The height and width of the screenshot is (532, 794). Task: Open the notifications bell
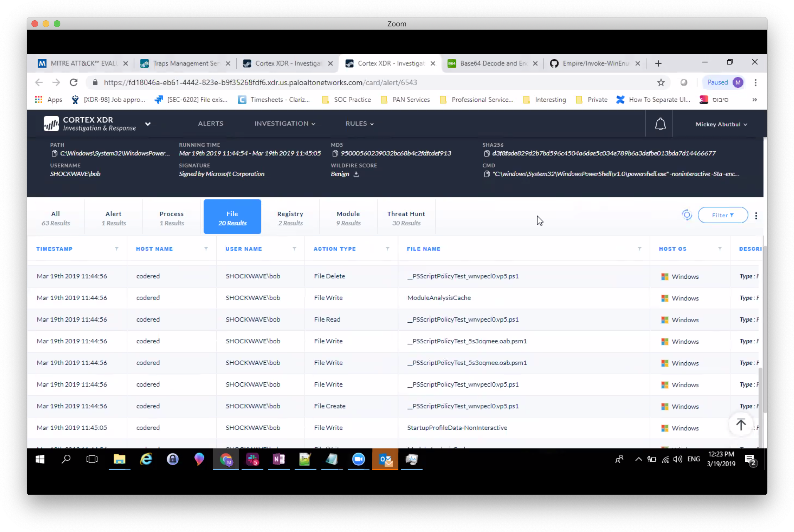click(x=660, y=124)
